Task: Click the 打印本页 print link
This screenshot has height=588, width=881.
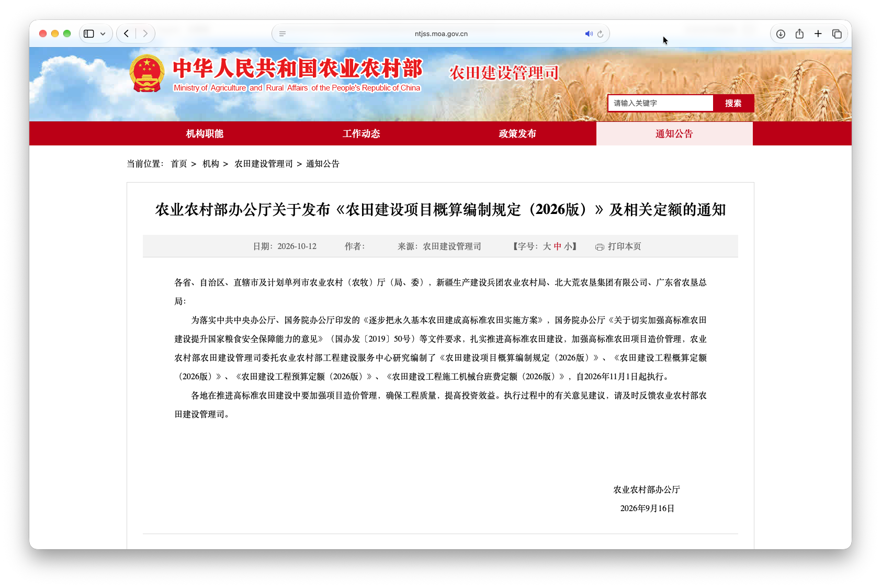Action: point(624,246)
